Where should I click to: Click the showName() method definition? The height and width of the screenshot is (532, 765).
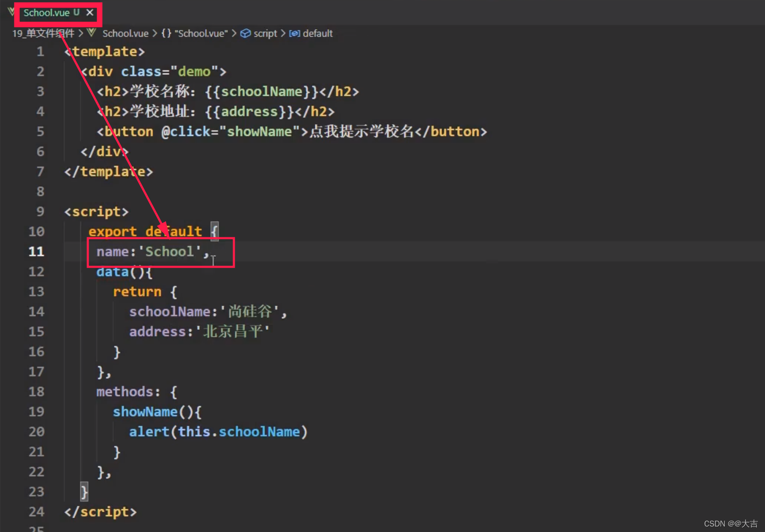click(157, 412)
